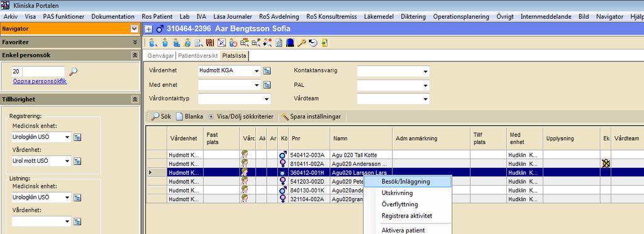Click the Sök button

[161, 116]
